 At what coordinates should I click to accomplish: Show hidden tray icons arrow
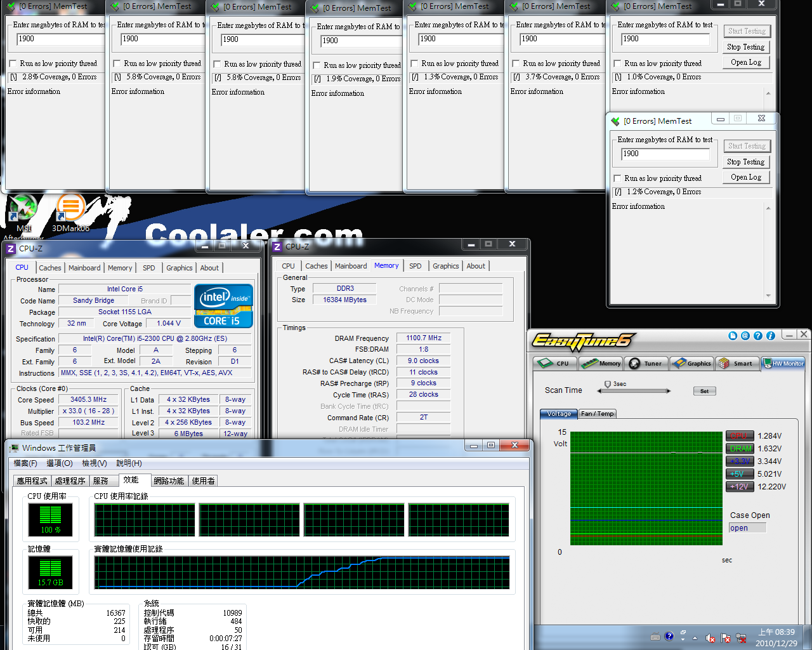click(x=695, y=638)
